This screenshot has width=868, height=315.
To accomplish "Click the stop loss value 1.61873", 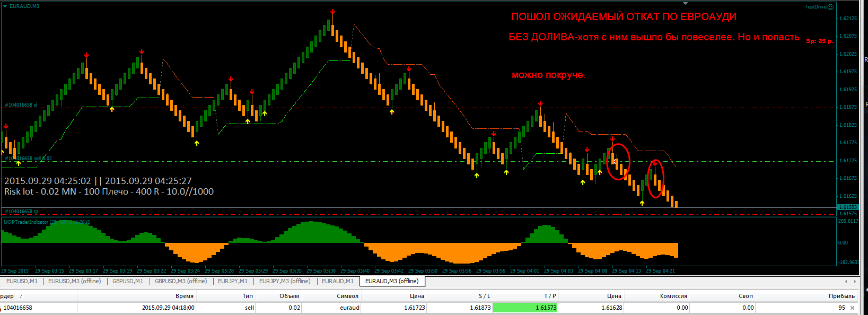I will click(x=480, y=308).
